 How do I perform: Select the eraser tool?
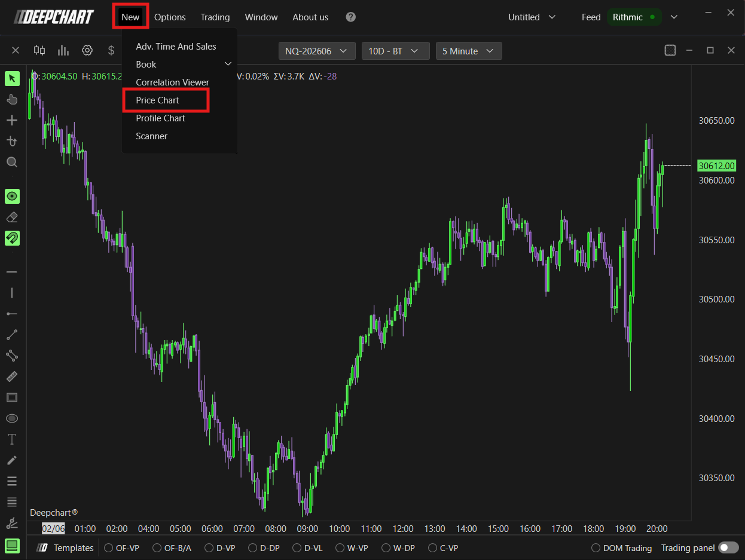(12, 217)
